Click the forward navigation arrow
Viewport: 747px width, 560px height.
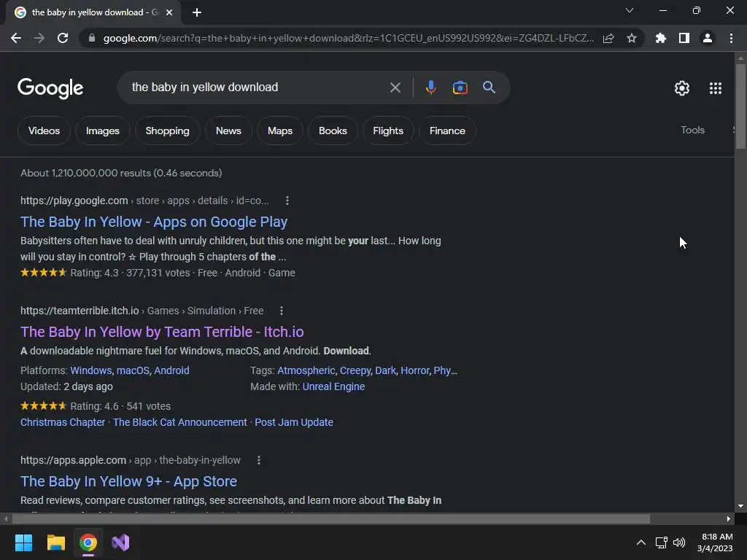click(39, 38)
